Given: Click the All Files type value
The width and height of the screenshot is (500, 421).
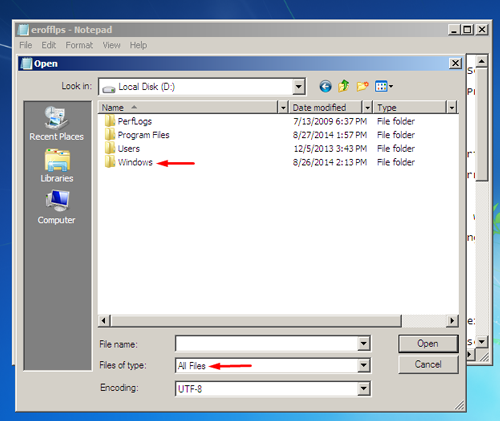Looking at the screenshot, I should coord(191,366).
